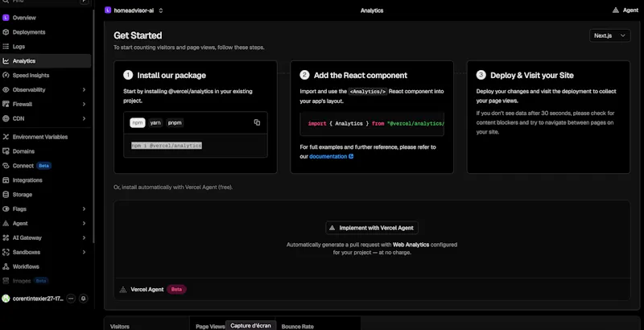The image size is (644, 330).
Task: Open the Workflows icon in sidebar
Action: click(6, 266)
